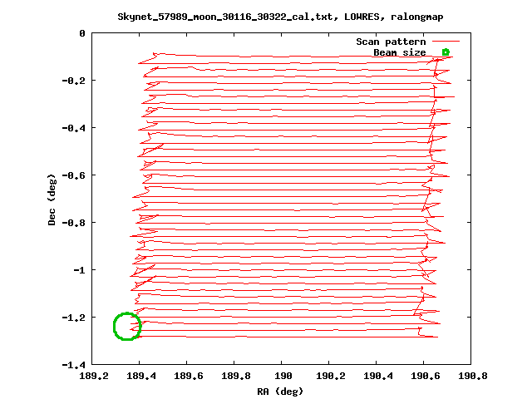Screen dimensions: 532x399
Task: Click the red scan pattern legend line
Action: pyautogui.click(x=446, y=42)
